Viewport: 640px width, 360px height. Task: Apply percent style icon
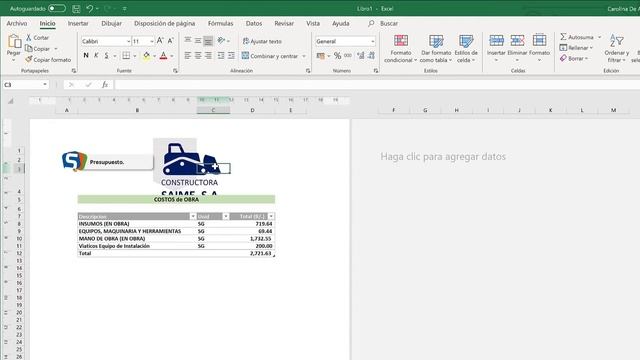338,56
